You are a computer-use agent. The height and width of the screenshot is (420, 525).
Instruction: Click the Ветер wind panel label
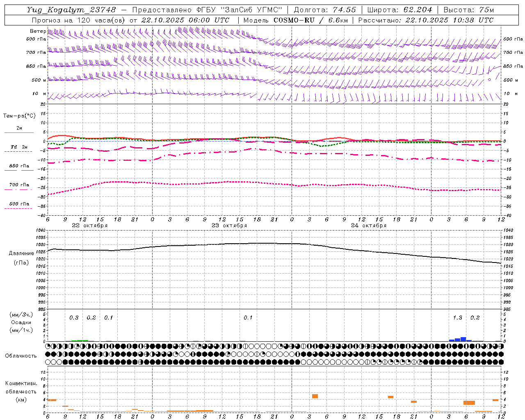pyautogui.click(x=38, y=31)
